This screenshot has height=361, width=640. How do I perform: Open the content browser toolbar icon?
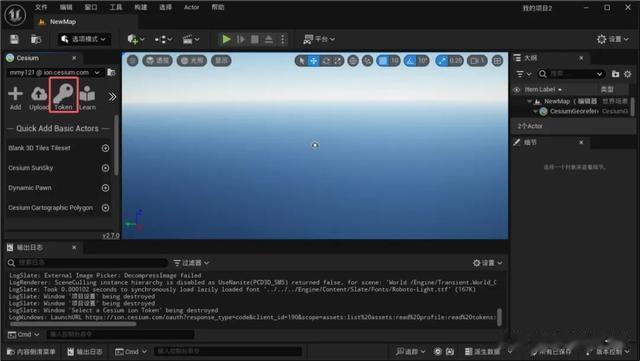click(36, 39)
